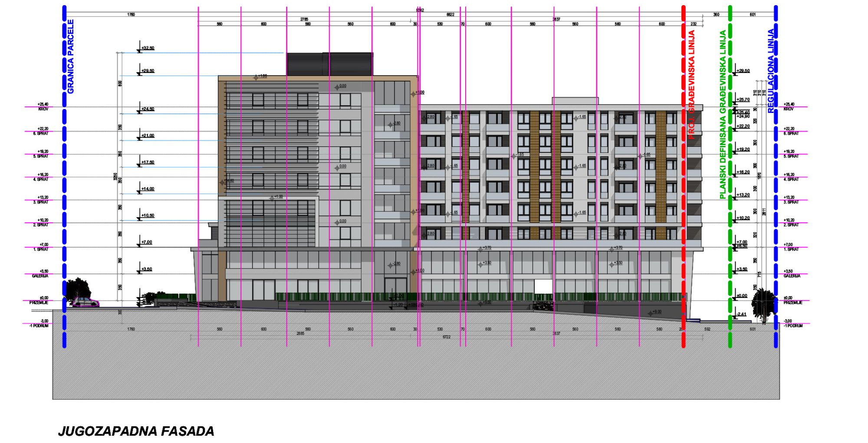
Task: Click the JUGOZAPADNA FASADA drawing title
Action: point(136,431)
